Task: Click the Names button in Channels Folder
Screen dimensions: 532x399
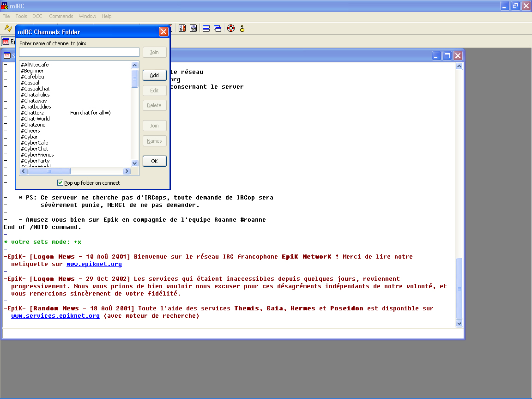Action: pos(154,141)
